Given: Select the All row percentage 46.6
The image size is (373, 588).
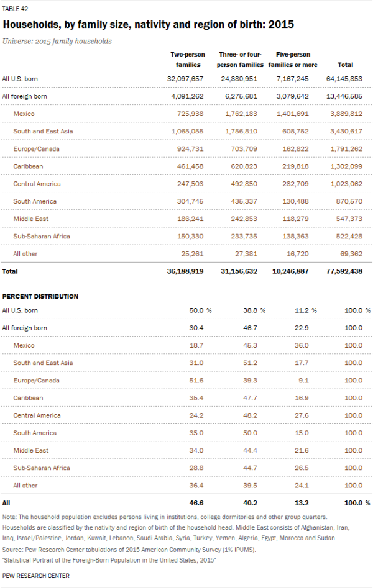Looking at the screenshot, I should 196,503.
